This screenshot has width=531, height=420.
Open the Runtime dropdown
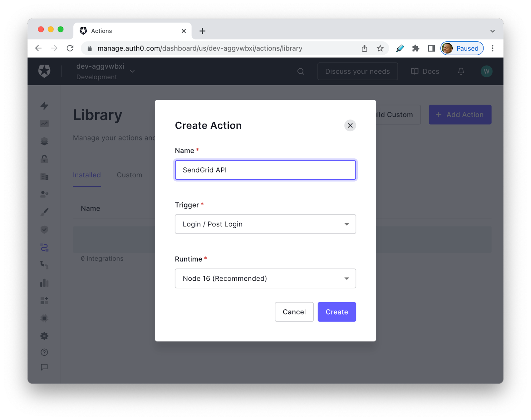pyautogui.click(x=265, y=278)
